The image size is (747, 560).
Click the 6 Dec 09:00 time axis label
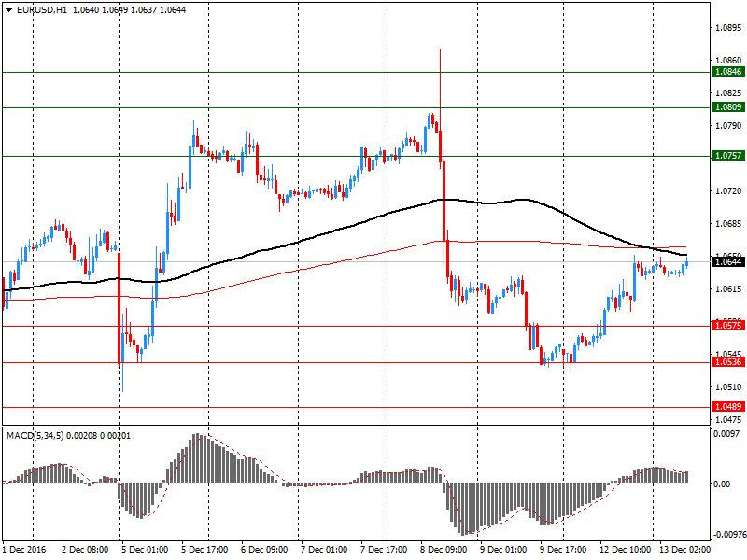(264, 550)
